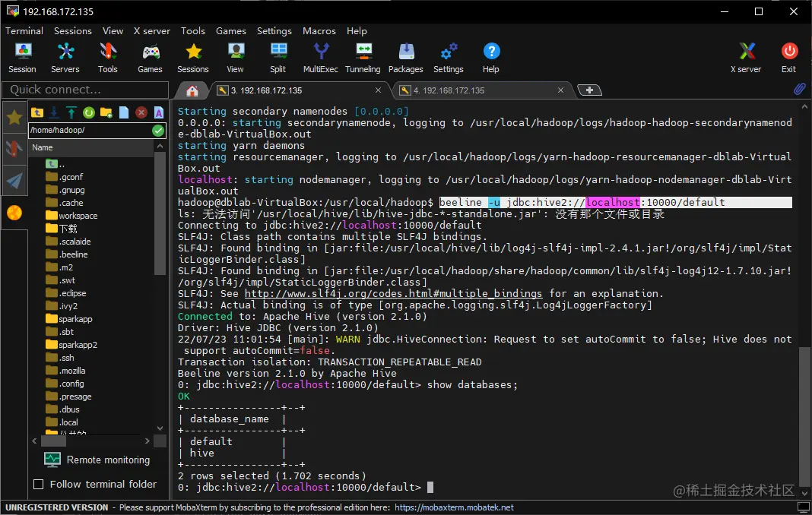Click the Remote monitoring icon
The height and width of the screenshot is (515, 812).
point(52,460)
